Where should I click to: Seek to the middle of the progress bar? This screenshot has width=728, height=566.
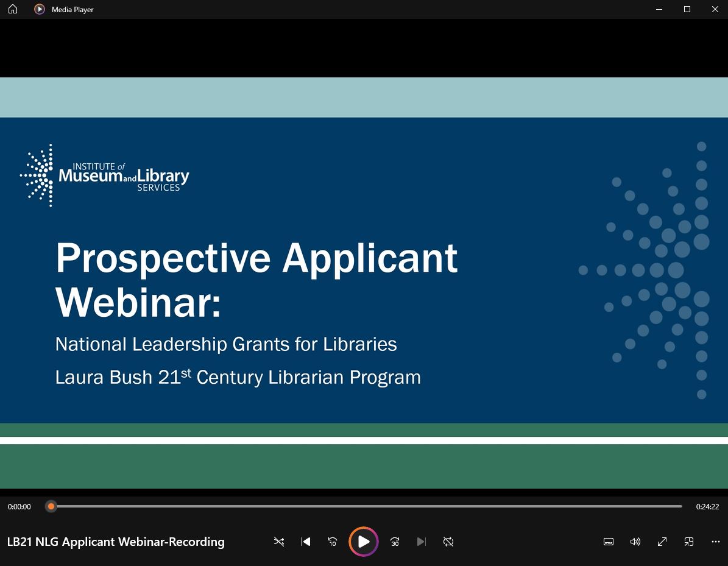[366, 506]
